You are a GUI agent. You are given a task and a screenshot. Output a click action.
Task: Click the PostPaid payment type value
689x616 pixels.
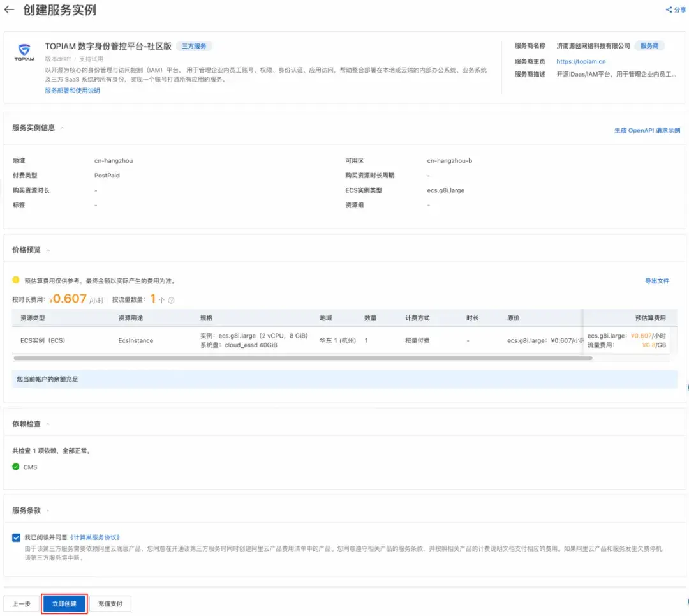point(107,176)
